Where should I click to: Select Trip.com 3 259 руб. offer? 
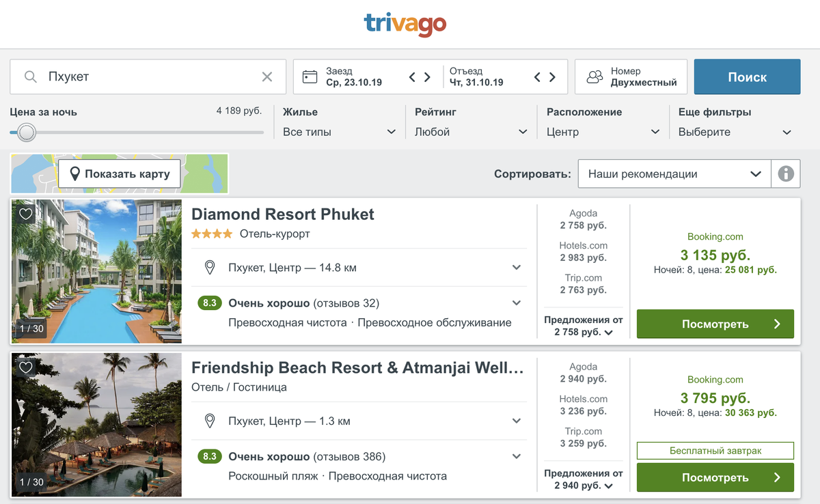[583, 437]
